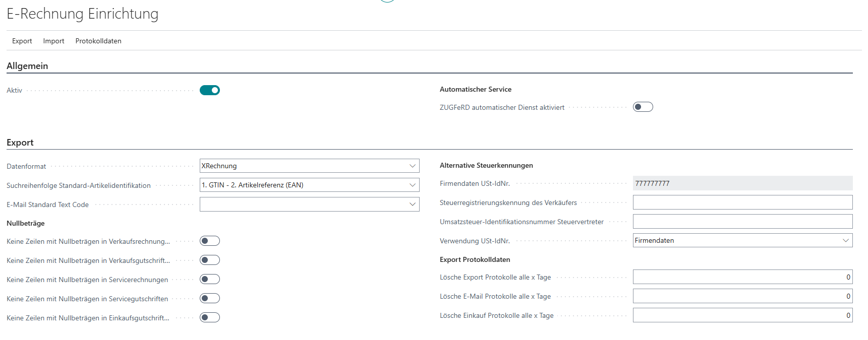
Task: Toggle Nullbeträge in Einkaufsgutschriften switch
Action: click(210, 317)
